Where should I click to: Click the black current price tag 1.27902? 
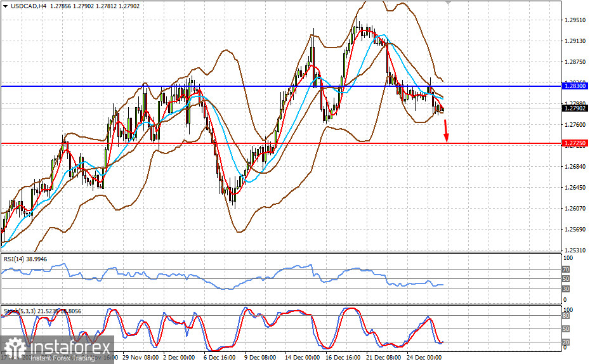(x=575, y=108)
